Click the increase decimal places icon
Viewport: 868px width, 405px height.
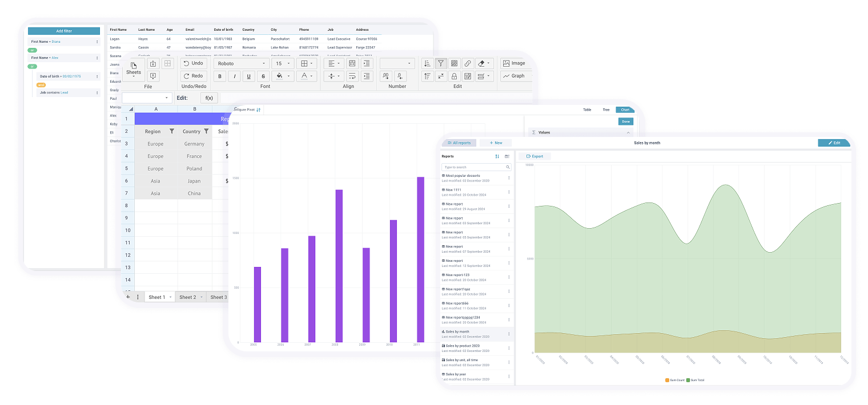[385, 76]
